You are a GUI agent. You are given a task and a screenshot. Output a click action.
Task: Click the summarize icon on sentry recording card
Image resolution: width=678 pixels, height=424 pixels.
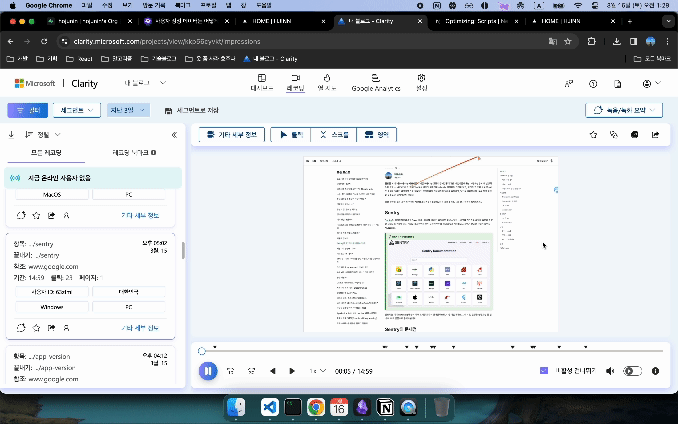[21, 328]
